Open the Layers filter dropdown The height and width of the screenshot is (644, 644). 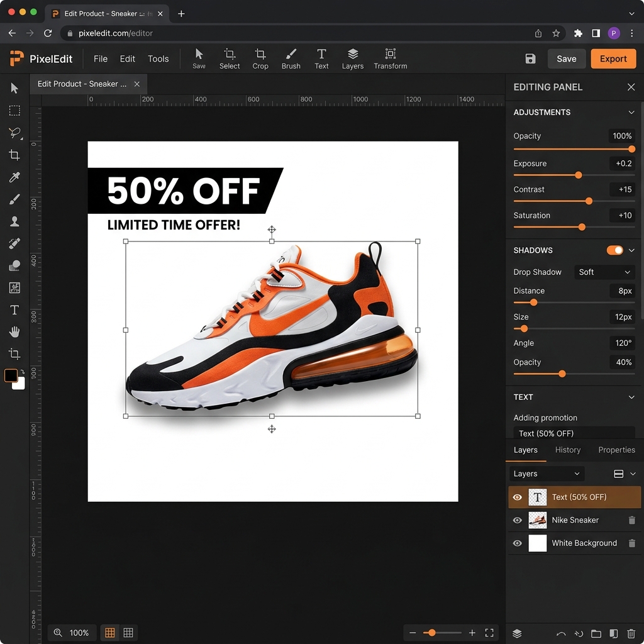[x=547, y=474]
